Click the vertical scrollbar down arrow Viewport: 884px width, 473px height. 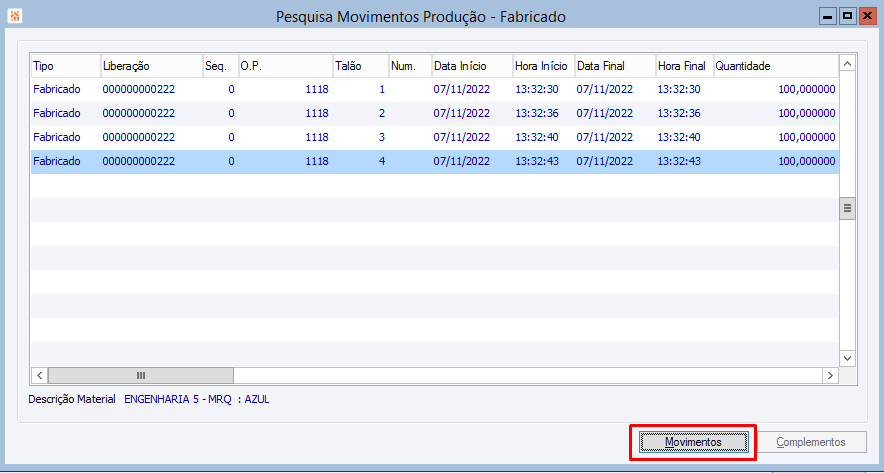[x=847, y=358]
